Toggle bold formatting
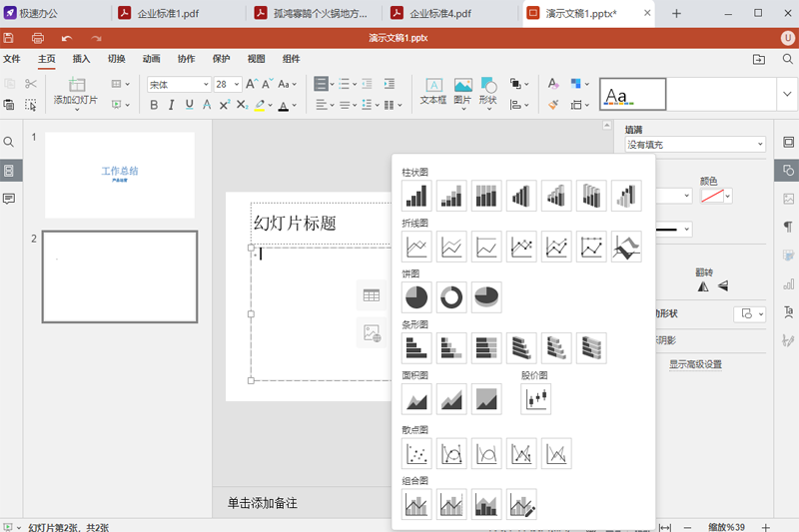The height and width of the screenshot is (532, 799). click(x=153, y=105)
